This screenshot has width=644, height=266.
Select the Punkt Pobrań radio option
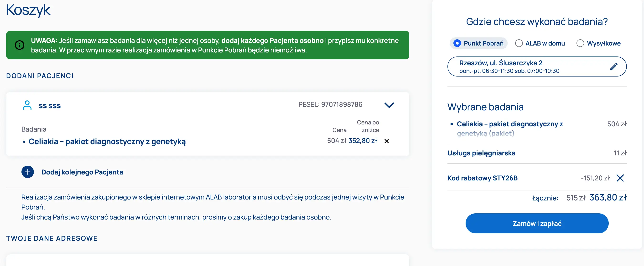click(x=457, y=43)
